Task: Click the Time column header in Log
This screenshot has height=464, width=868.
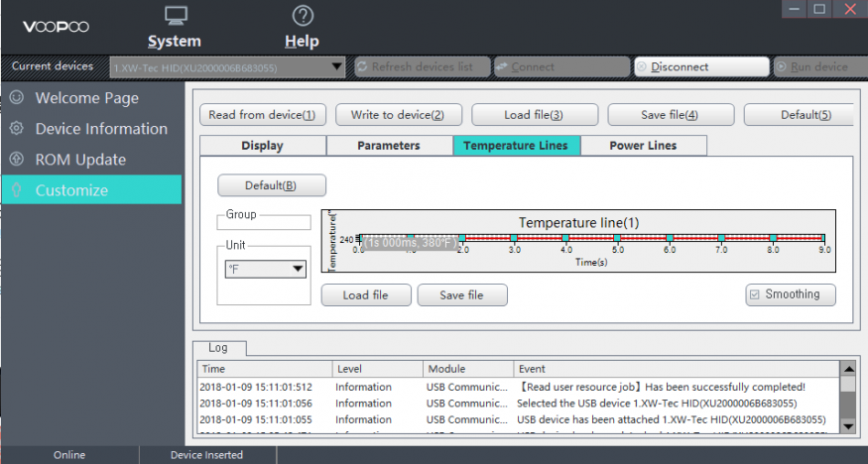Action: tap(265, 369)
